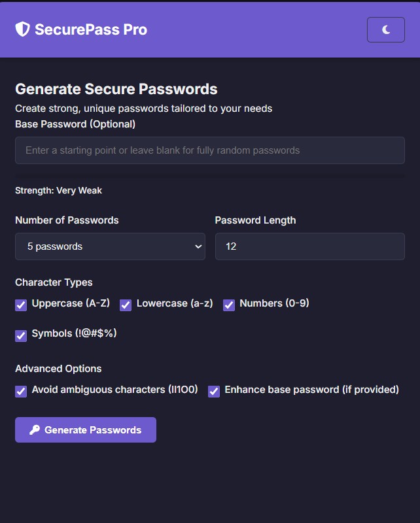Disable avoid ambiguous characters option
The width and height of the screenshot is (420, 523).
pos(21,390)
